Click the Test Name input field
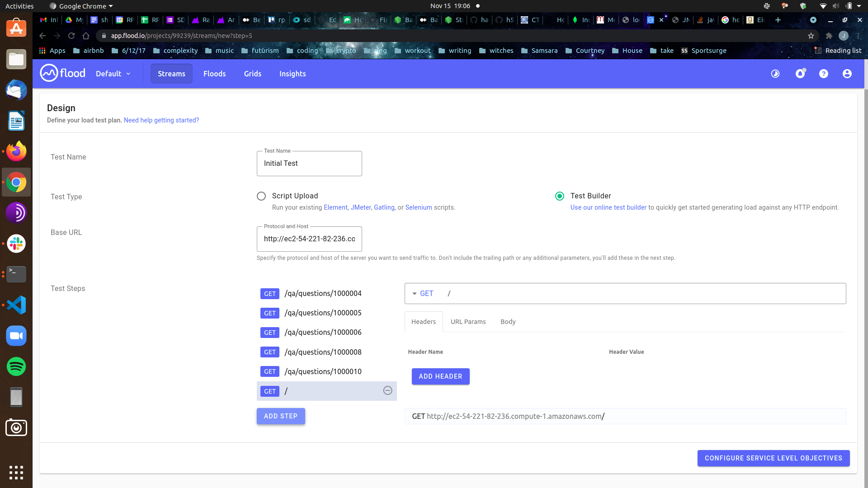This screenshot has width=868, height=488. [x=309, y=163]
